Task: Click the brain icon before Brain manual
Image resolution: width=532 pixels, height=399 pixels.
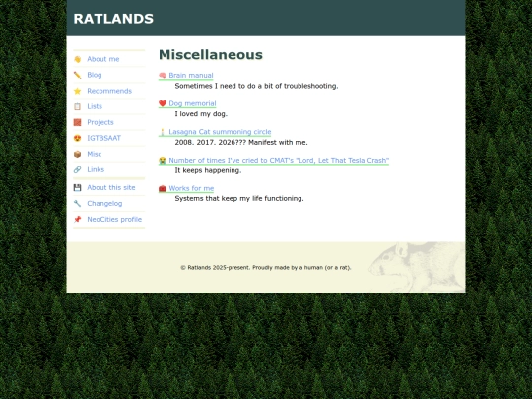Action: click(163, 75)
